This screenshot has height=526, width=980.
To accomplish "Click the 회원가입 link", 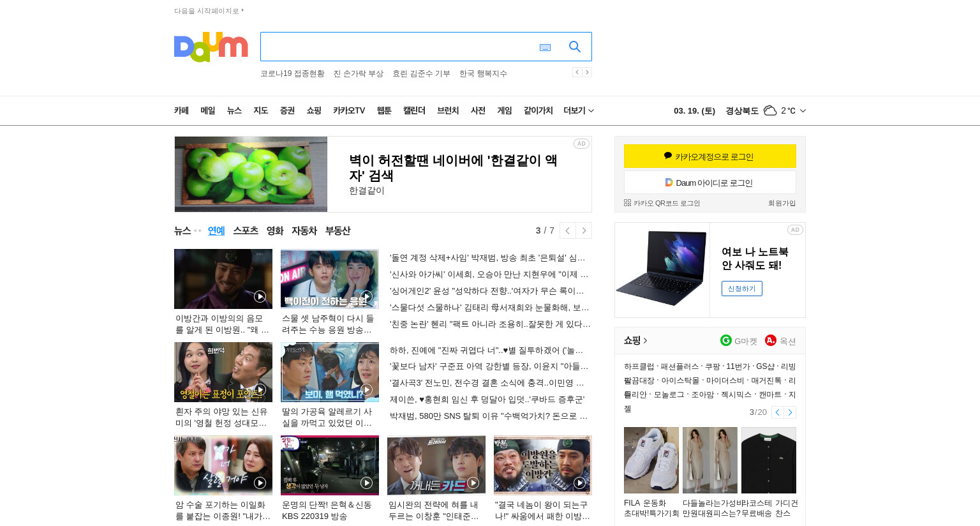I will tap(782, 203).
